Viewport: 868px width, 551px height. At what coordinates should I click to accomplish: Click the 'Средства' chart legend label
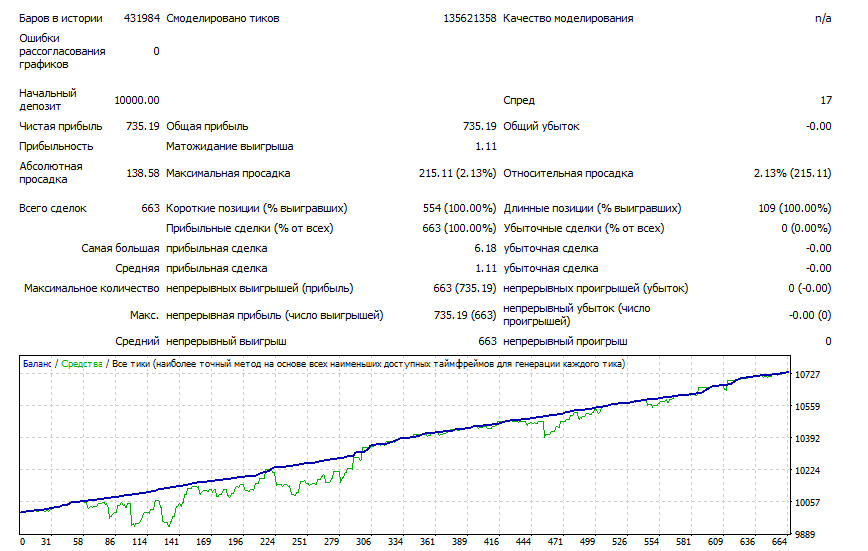[x=82, y=364]
